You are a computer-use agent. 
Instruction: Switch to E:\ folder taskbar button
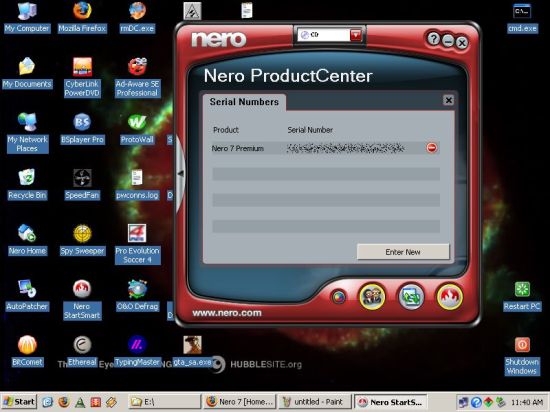point(164,402)
